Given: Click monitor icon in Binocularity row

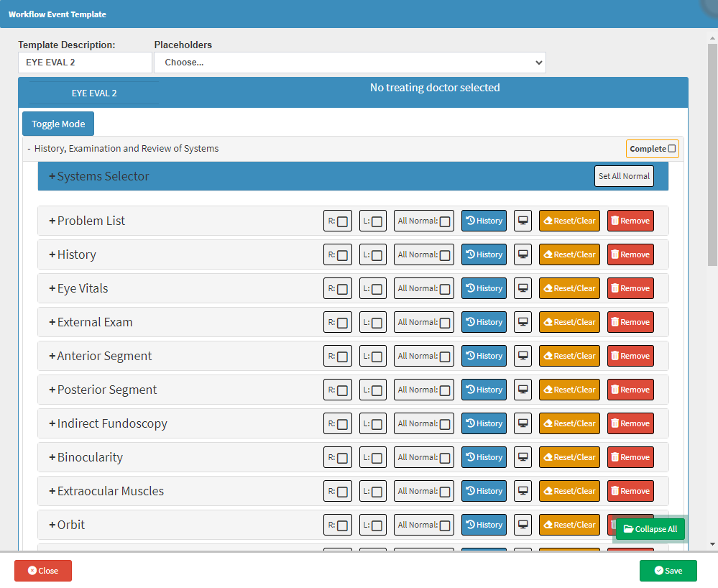Looking at the screenshot, I should click(523, 457).
